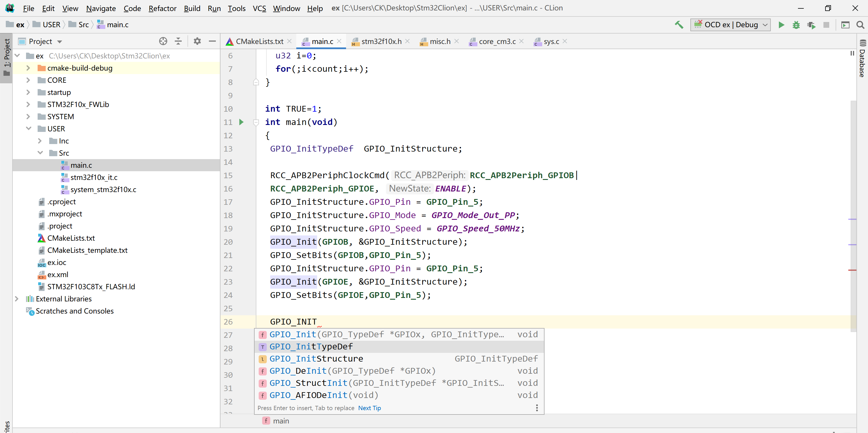Expand the cmake-build-debug folder
This screenshot has height=433, width=868.
(28, 68)
